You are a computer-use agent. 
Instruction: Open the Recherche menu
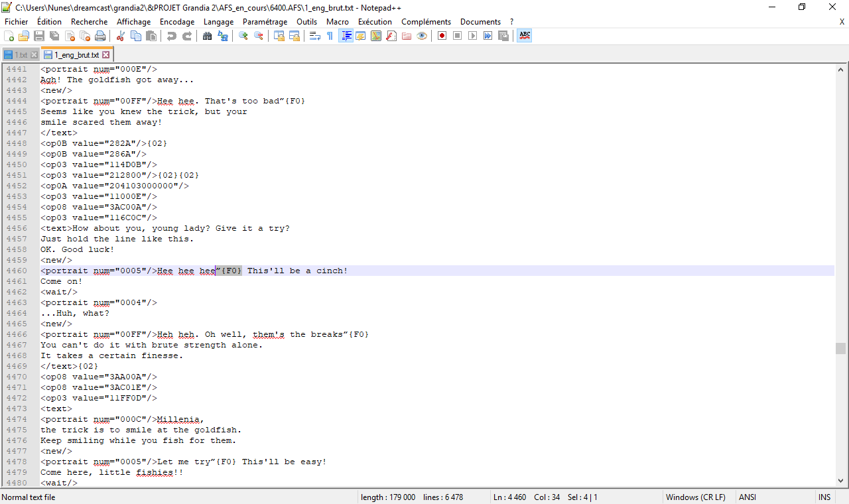click(90, 22)
